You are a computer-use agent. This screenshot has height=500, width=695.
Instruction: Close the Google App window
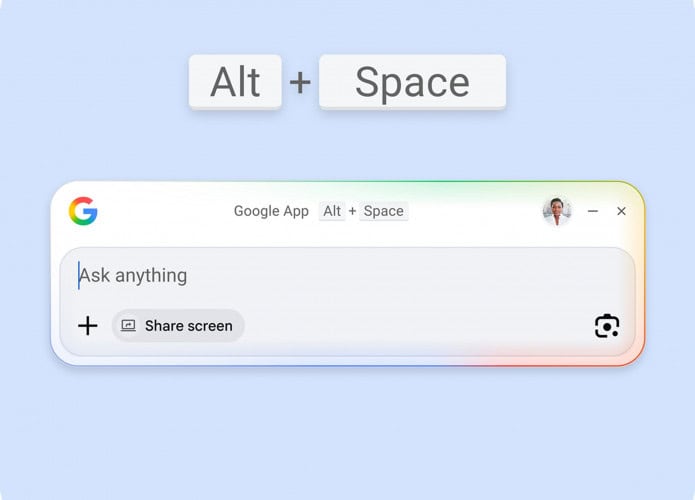pos(621,211)
